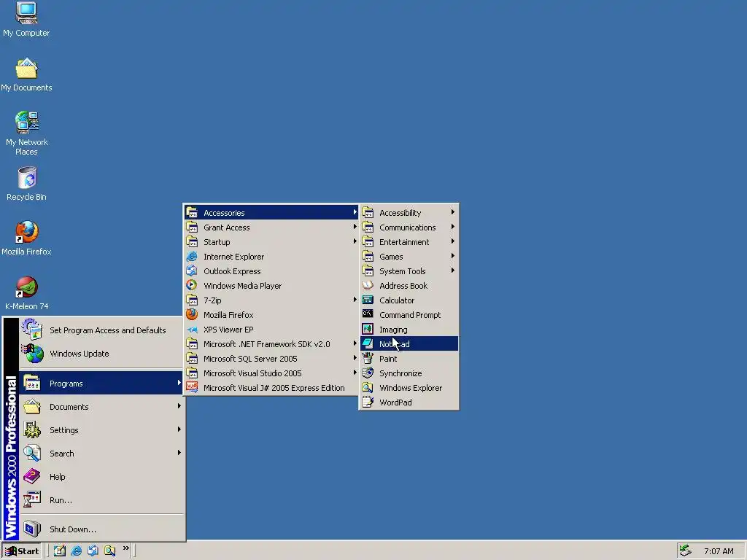Launch Outlook Express from Programs menu
Viewport: 747px width, 560px height.
point(271,271)
